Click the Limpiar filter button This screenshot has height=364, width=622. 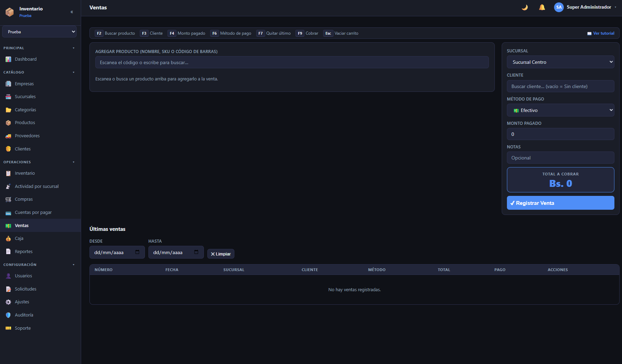(221, 254)
